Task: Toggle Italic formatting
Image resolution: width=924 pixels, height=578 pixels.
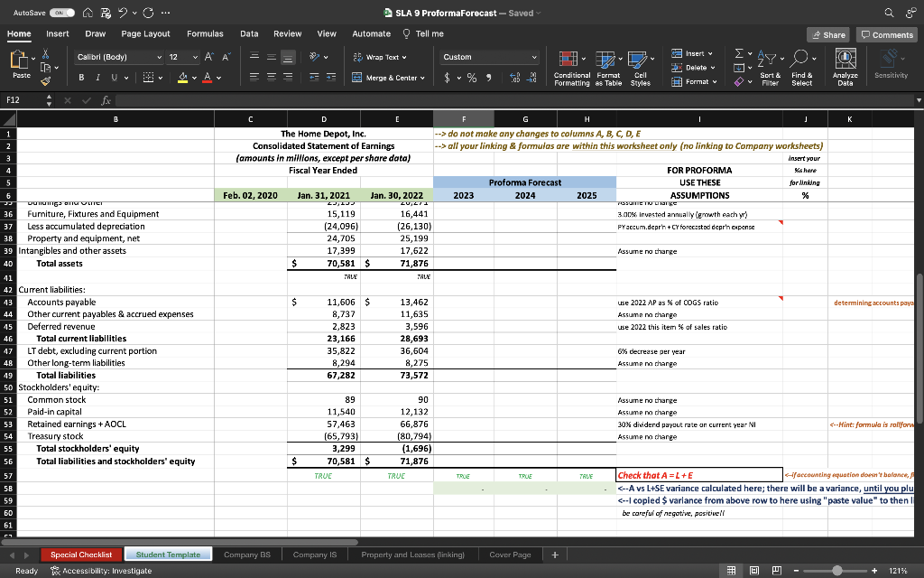Action: click(97, 78)
